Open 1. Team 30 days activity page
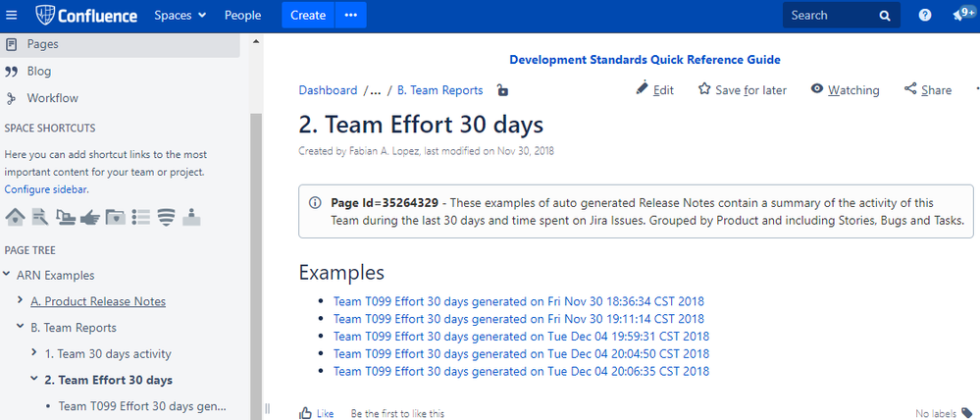980x420 pixels. [x=108, y=353]
